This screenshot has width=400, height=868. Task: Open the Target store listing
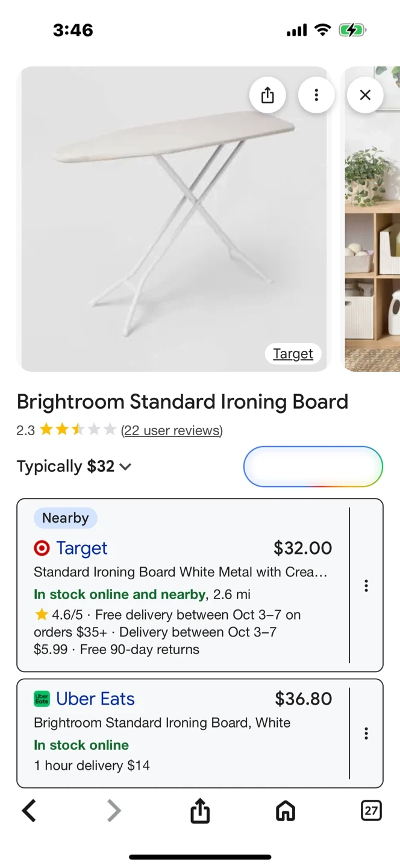click(81, 548)
